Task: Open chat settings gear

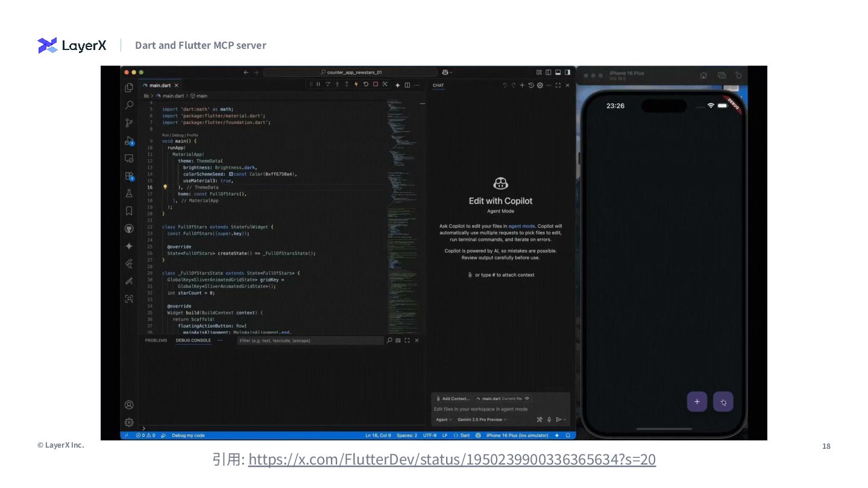Action: (x=540, y=86)
